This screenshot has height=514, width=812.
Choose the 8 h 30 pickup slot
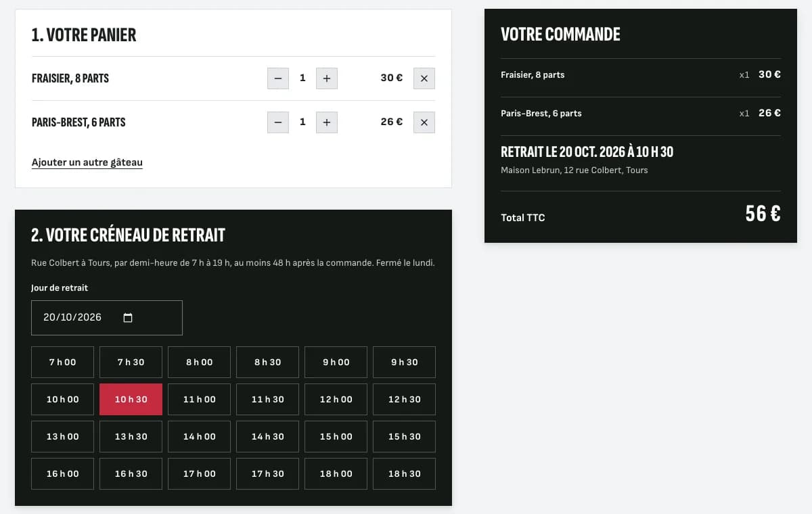click(x=267, y=363)
